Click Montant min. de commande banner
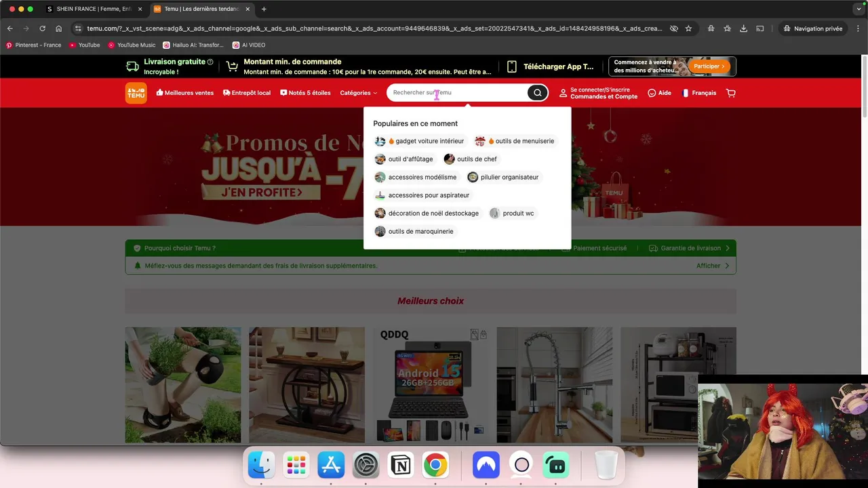 click(359, 66)
